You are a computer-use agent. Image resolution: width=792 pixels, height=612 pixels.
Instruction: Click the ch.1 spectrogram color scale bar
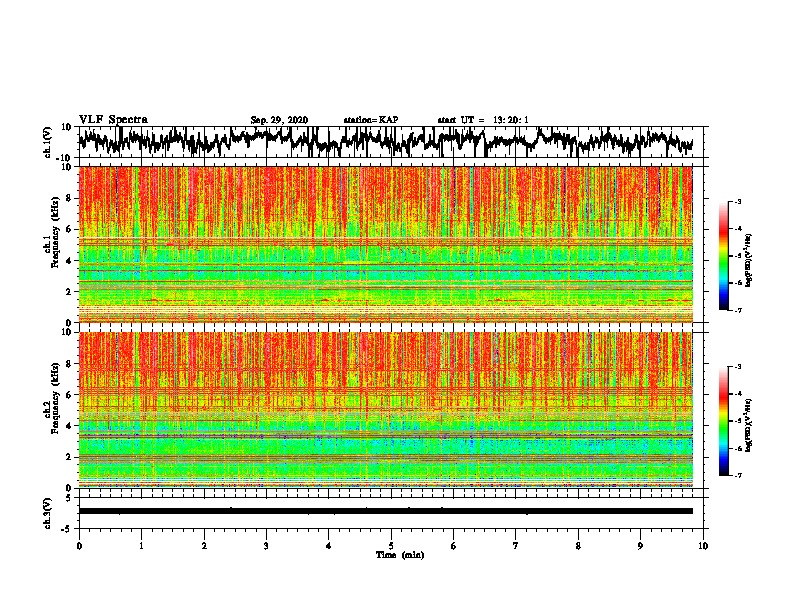[723, 256]
